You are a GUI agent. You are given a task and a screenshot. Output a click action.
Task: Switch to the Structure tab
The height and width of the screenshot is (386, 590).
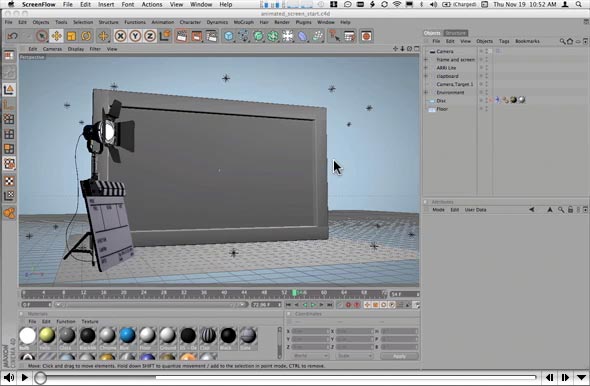[456, 33]
